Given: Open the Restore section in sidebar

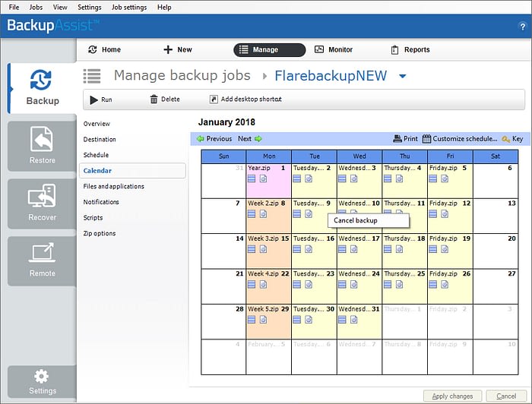Looking at the screenshot, I should pos(42,146).
